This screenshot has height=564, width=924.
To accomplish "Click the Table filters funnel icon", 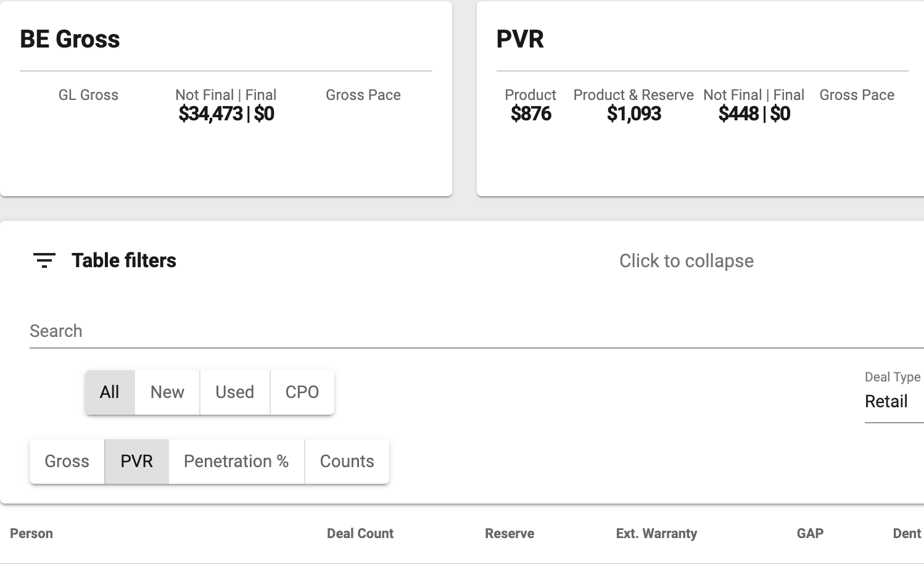I will (x=44, y=260).
